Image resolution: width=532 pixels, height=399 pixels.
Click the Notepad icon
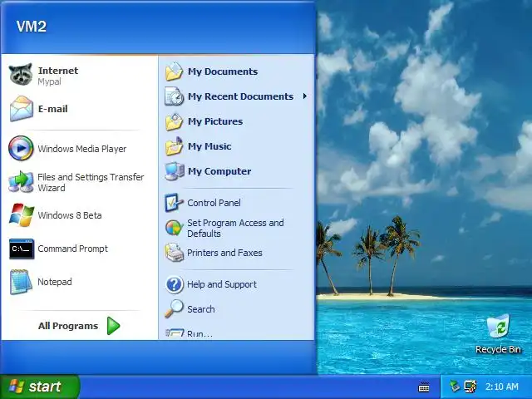(21, 282)
